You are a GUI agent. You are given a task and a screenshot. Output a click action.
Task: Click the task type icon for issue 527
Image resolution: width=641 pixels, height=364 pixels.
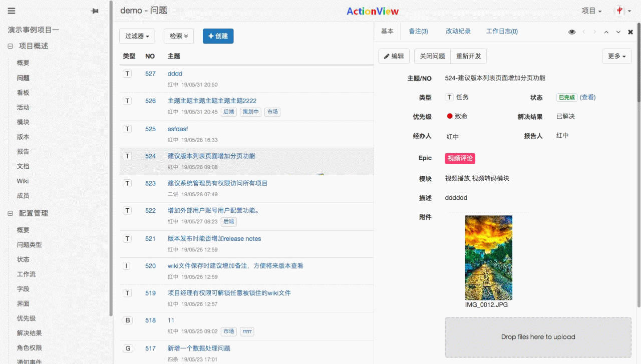127,74
